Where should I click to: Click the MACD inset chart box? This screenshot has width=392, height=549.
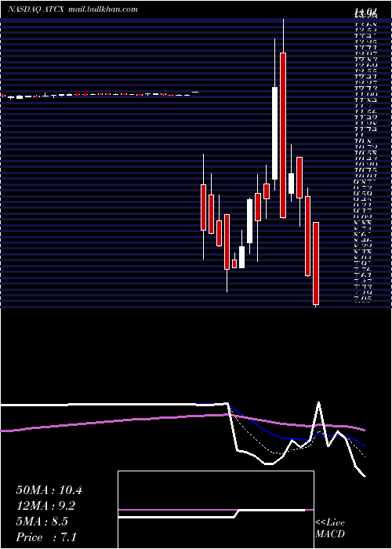click(216, 510)
